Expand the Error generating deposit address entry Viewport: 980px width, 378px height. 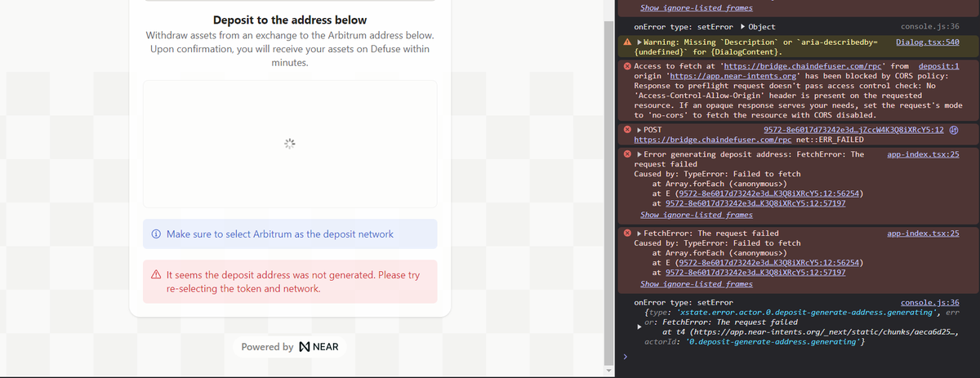click(639, 154)
